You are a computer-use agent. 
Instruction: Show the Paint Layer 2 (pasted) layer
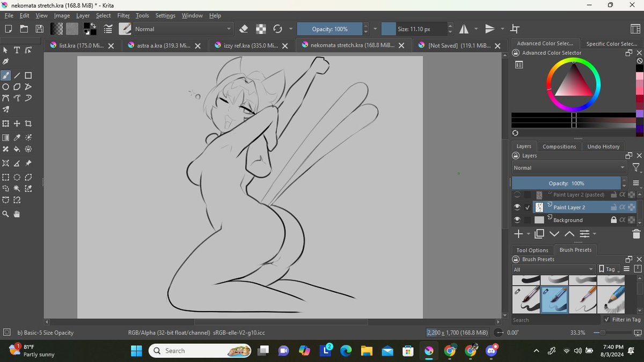(517, 195)
